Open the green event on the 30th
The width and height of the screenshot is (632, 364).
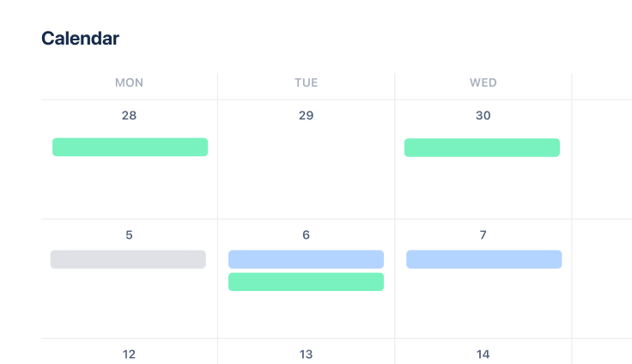[x=482, y=148]
